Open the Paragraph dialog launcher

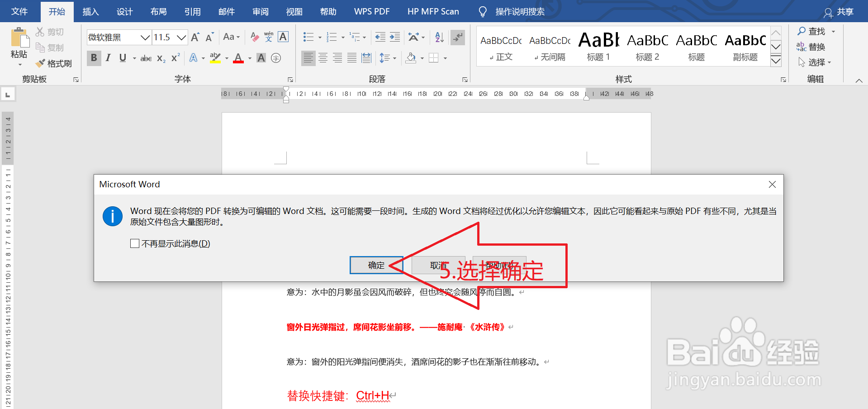coord(465,80)
